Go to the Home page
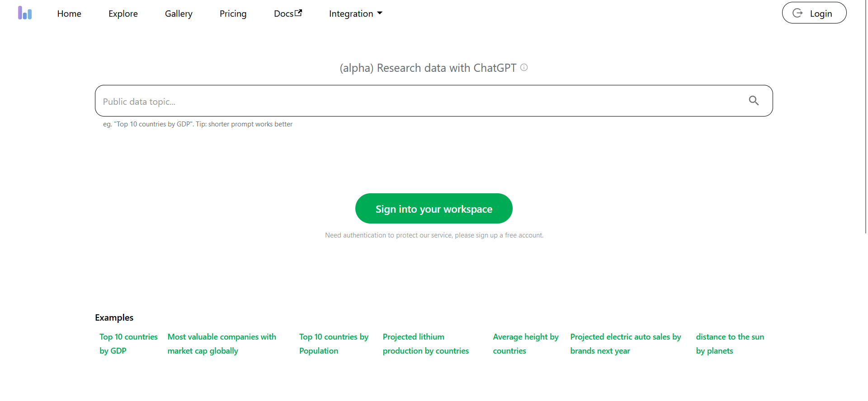Viewport: 868px width, 401px height. click(69, 14)
